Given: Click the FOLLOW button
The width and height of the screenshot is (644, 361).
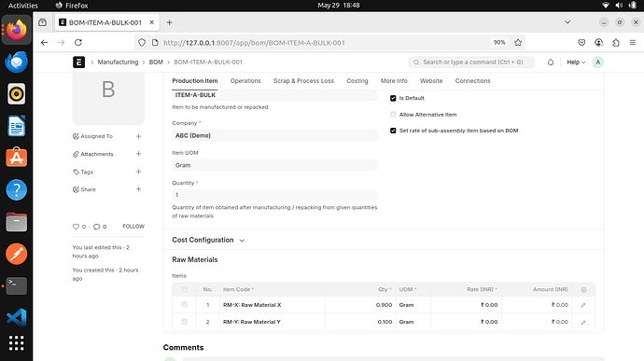Looking at the screenshot, I should [x=133, y=227].
